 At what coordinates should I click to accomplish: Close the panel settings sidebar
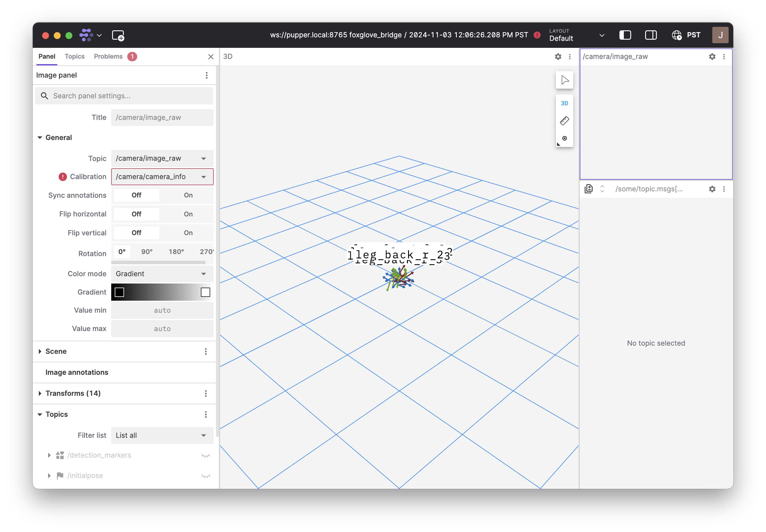[210, 57]
